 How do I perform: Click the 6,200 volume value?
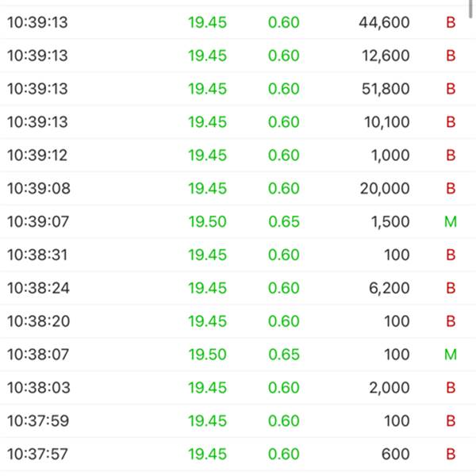[390, 288]
